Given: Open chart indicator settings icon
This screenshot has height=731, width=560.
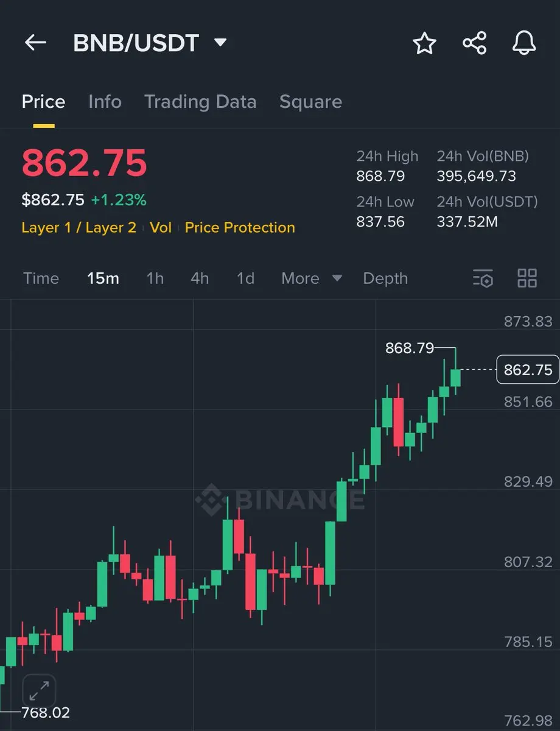Looking at the screenshot, I should (483, 278).
